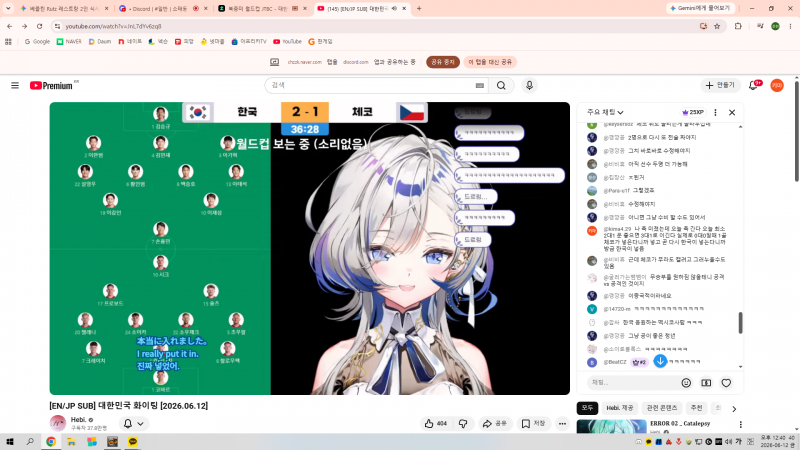The width and height of the screenshot is (800, 450).
Task: Like the video with 404 likes
Action: [x=436, y=423]
